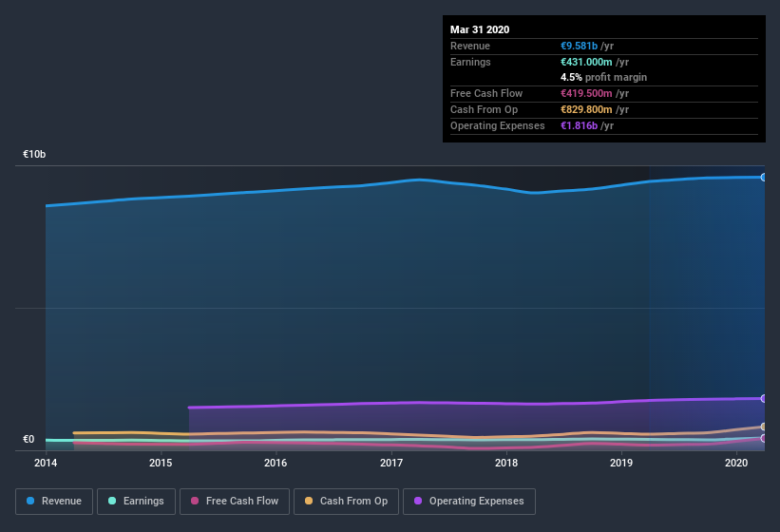Click the pink Free Cash Flow legend dot
780x532 pixels.
[x=195, y=501]
